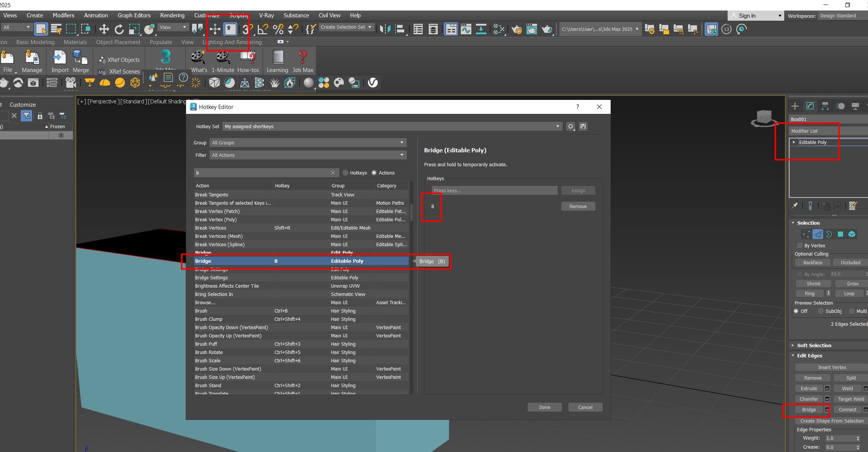Select Polygon sub-object level icon

840,234
